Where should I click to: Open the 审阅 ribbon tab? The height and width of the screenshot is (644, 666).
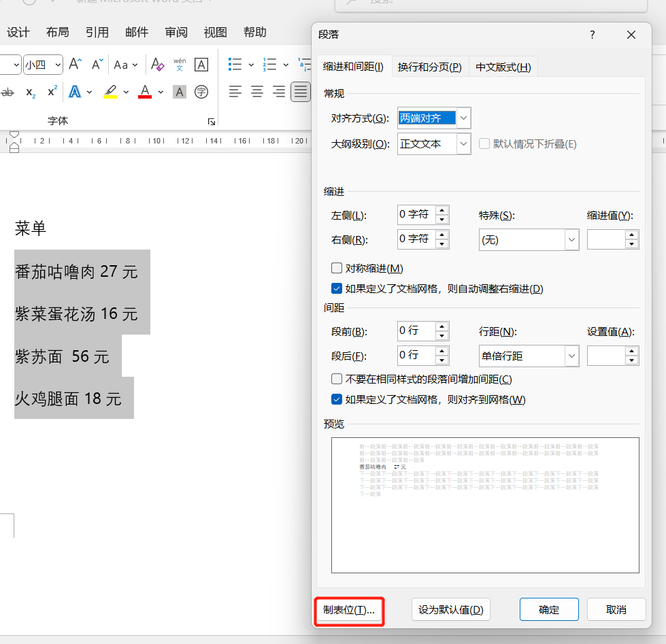(x=176, y=32)
